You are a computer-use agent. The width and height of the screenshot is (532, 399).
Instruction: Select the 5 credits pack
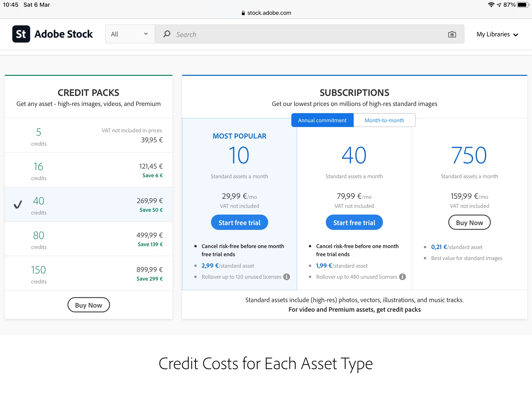point(89,135)
